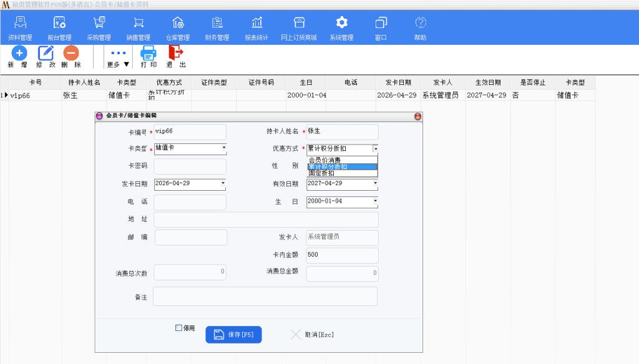Expand the 卡类型 dropdown
639x364 pixels.
coord(223,148)
